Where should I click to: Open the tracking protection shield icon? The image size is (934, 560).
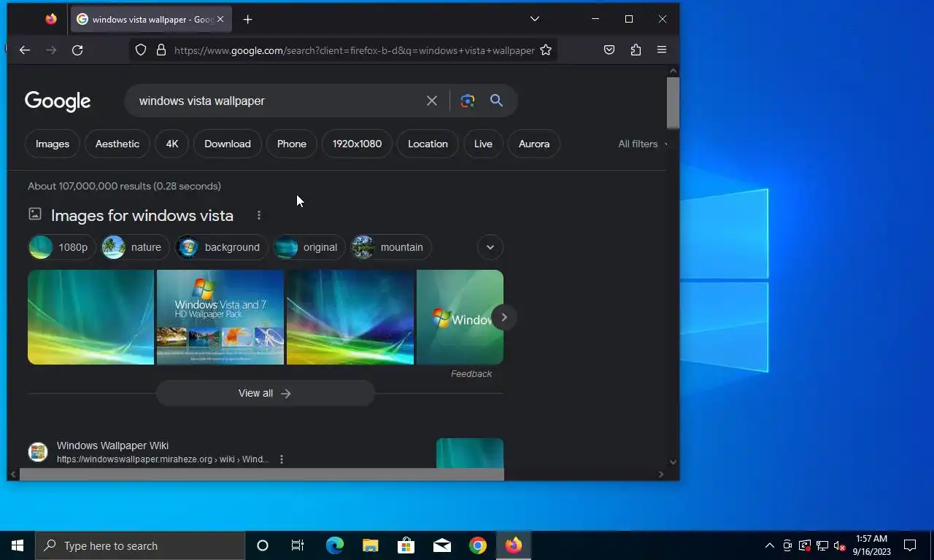[x=141, y=50]
